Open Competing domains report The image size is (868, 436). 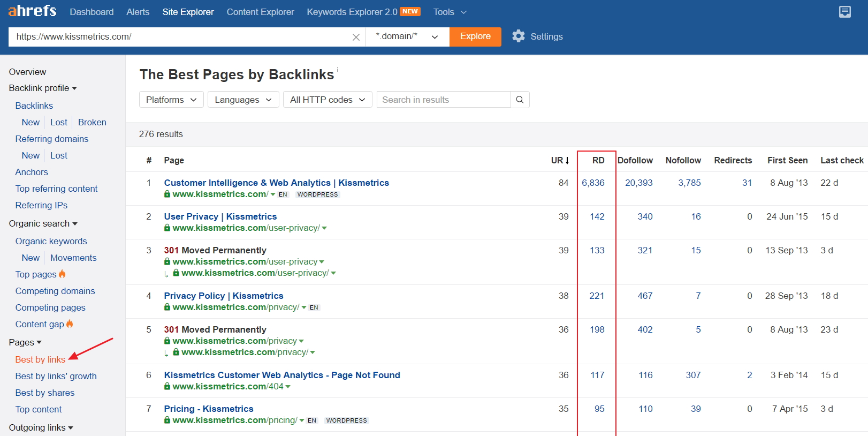click(x=55, y=291)
